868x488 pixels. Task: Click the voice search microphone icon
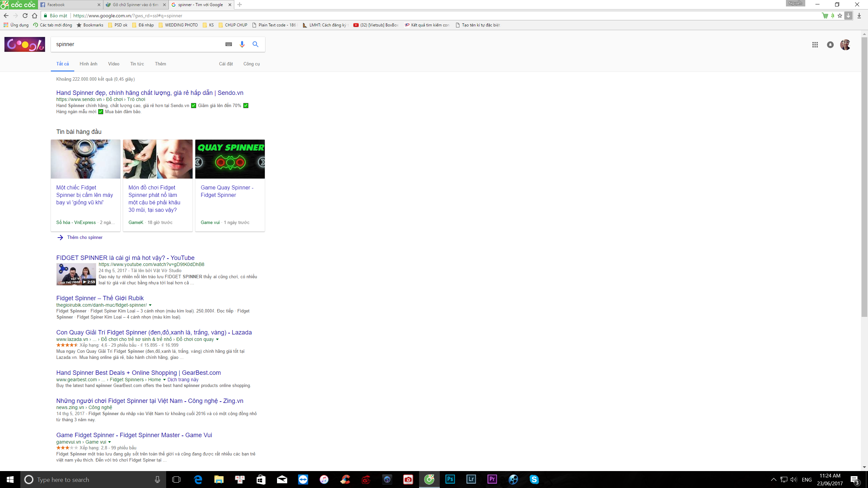[x=242, y=44]
